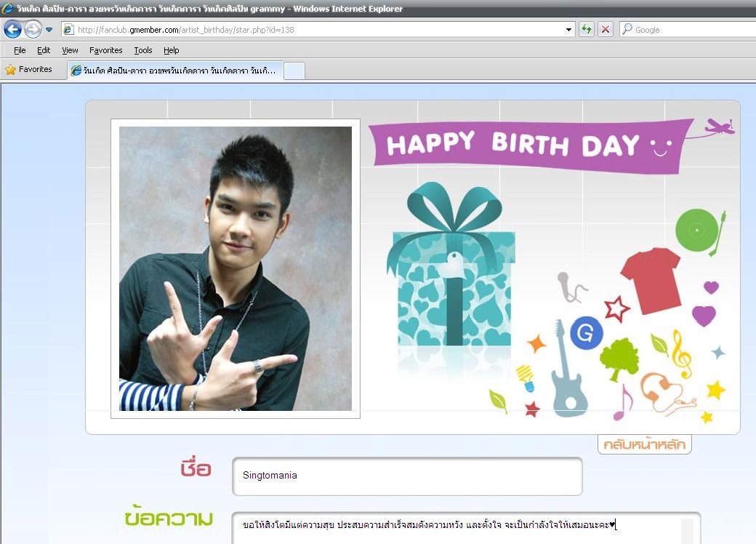Open the recent pages dropdown arrow
Image resolution: width=756 pixels, height=544 pixels.
49,29
